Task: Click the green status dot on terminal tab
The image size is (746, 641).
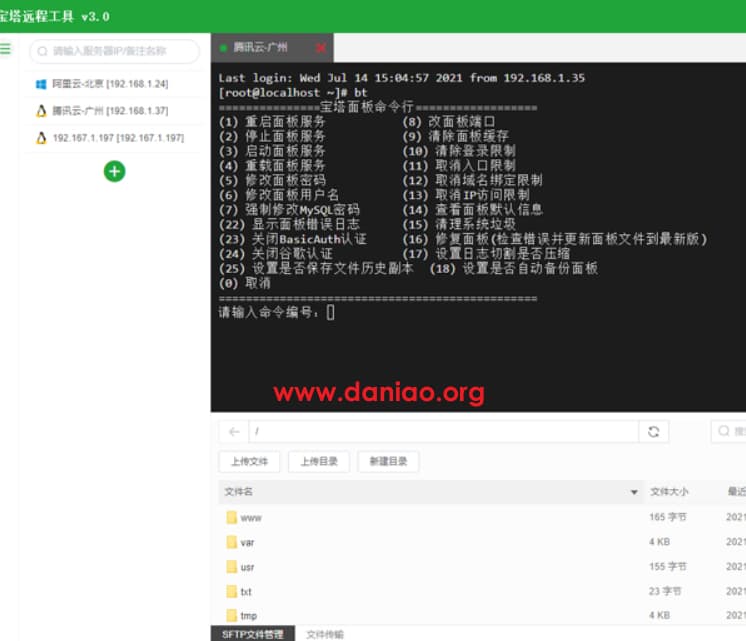Action: pyautogui.click(x=223, y=48)
